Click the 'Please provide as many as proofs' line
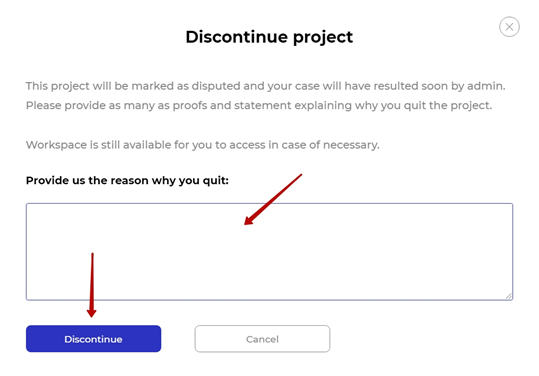 (259, 106)
